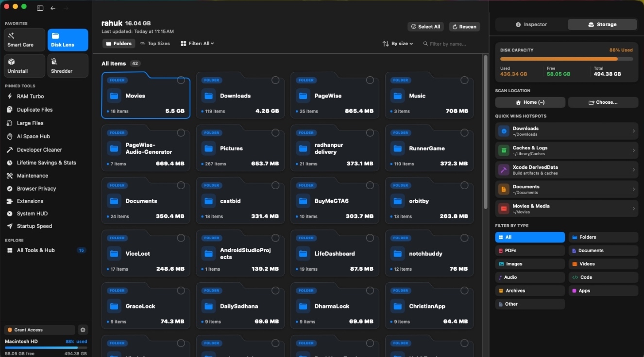
Task: Expand Documents hotspot chevron
Action: [x=633, y=189]
